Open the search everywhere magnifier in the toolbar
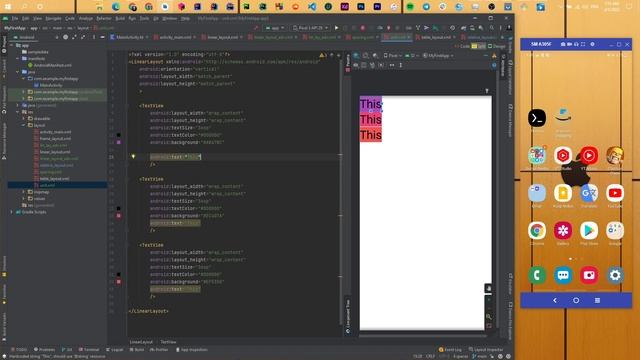This screenshot has width=640, height=360. (x=492, y=28)
